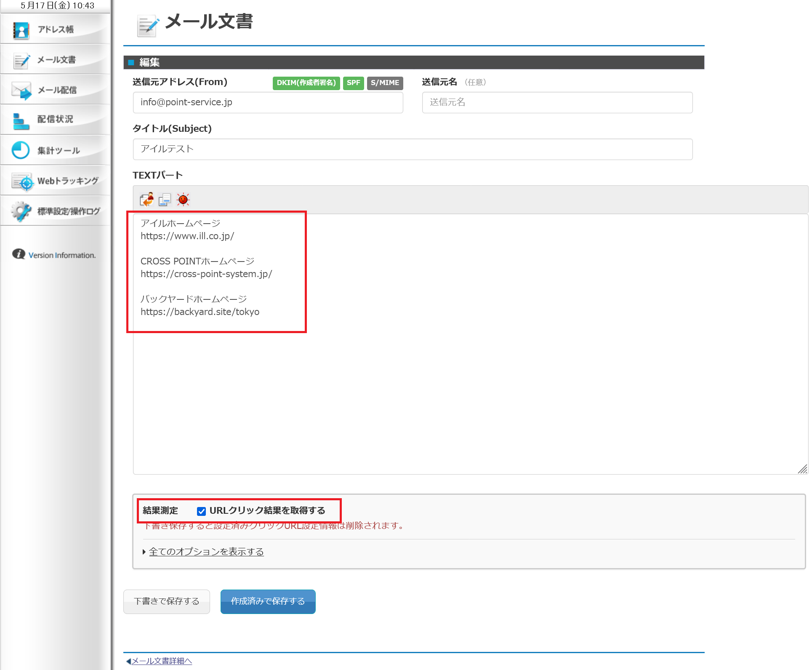Uncheck URLクリック結果を取得する
The image size is (812, 670).
coord(201,511)
